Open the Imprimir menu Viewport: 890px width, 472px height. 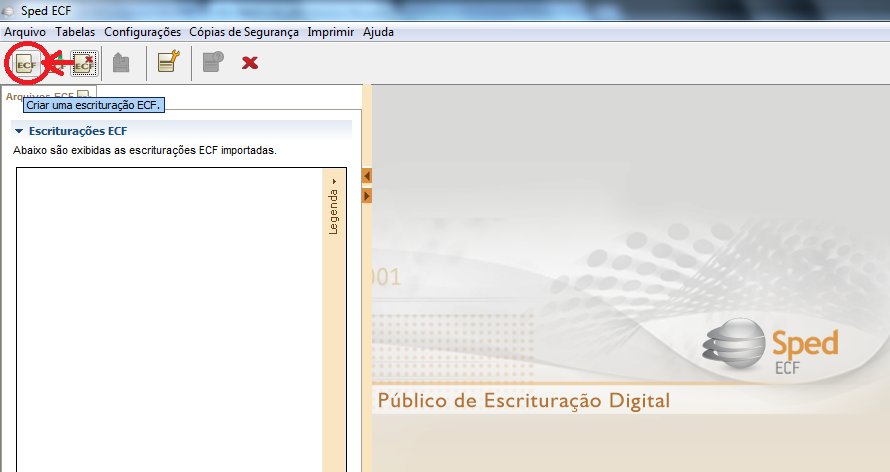331,32
